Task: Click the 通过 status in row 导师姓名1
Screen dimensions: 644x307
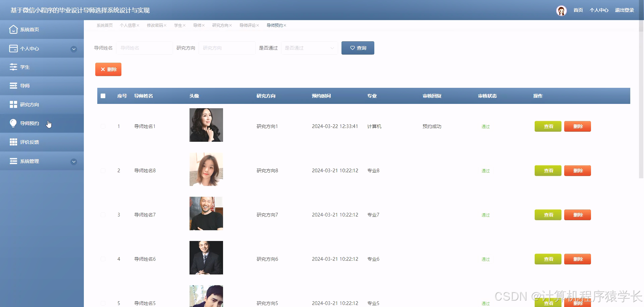Action: coord(486,126)
